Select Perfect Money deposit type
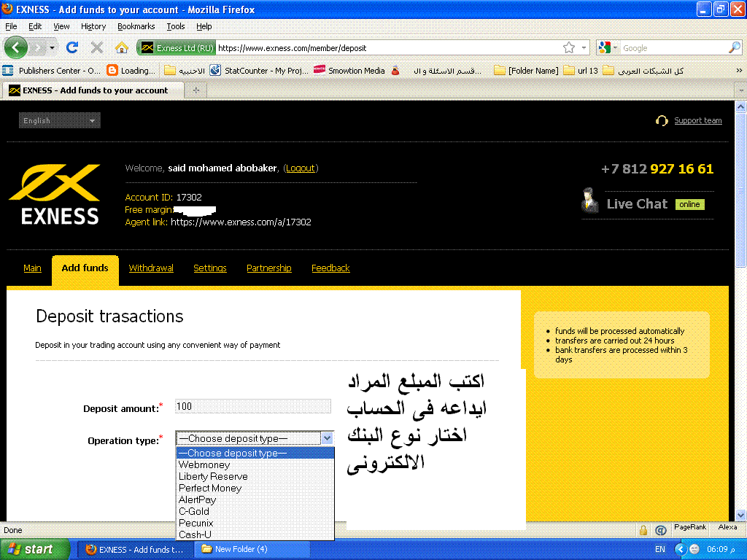 (255, 488)
